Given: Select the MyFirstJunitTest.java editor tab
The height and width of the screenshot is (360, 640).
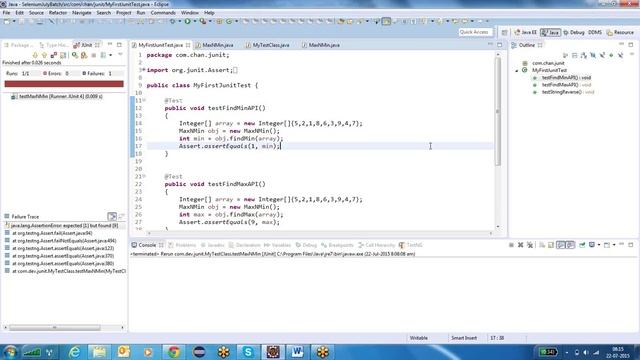Looking at the screenshot, I should click(x=160, y=45).
